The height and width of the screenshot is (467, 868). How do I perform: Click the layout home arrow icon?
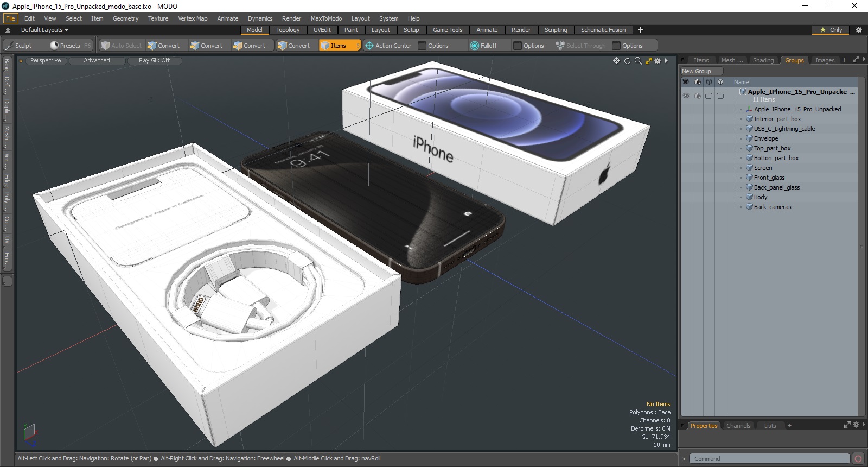tap(8, 30)
